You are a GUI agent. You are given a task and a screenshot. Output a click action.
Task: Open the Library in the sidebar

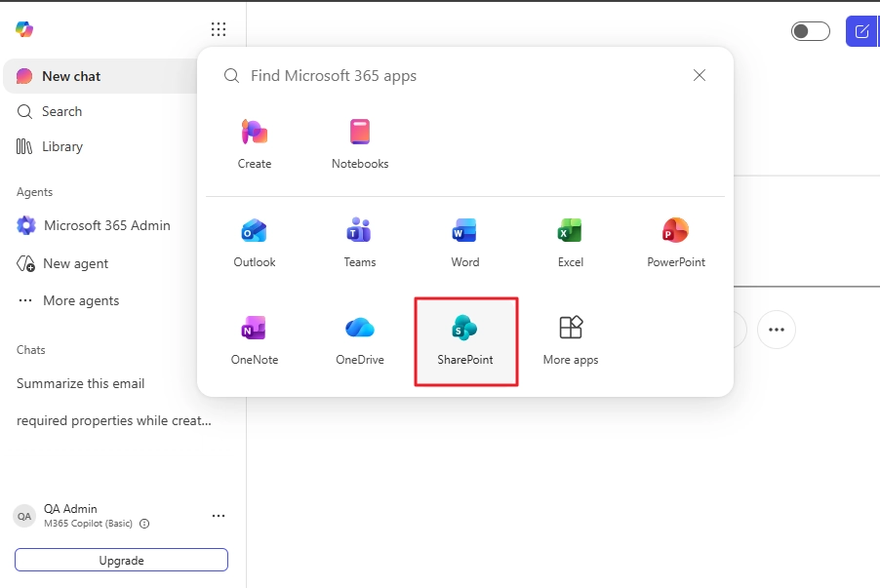coord(50,146)
